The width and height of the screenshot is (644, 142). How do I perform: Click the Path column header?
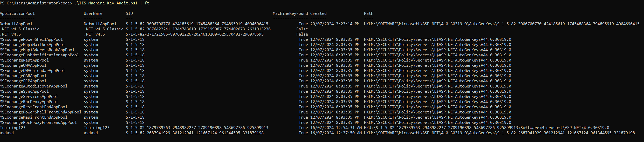click(368, 13)
